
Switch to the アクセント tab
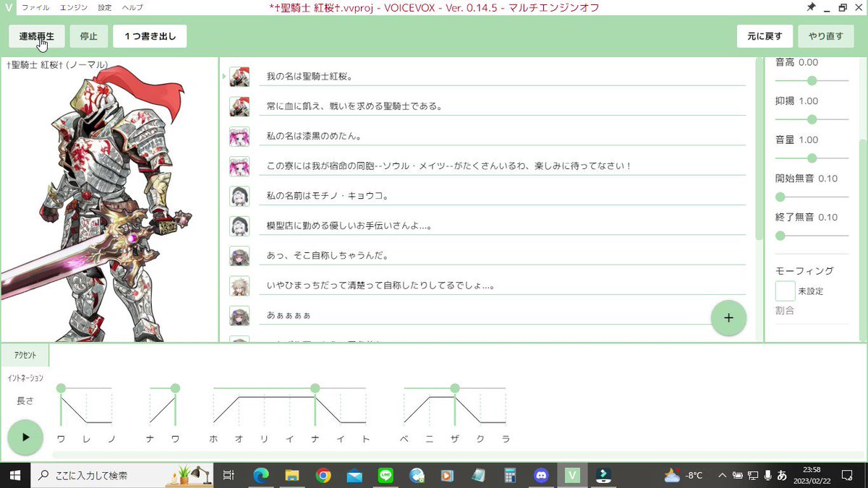click(x=25, y=355)
